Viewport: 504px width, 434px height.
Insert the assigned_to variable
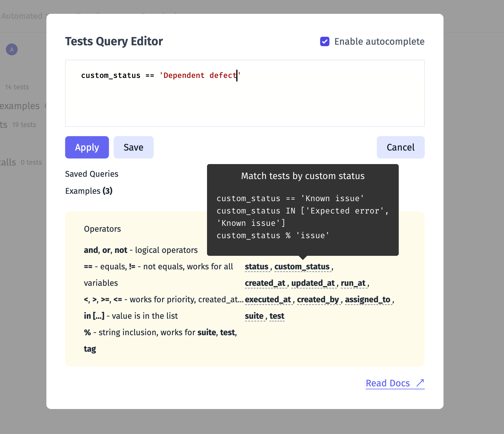368,300
